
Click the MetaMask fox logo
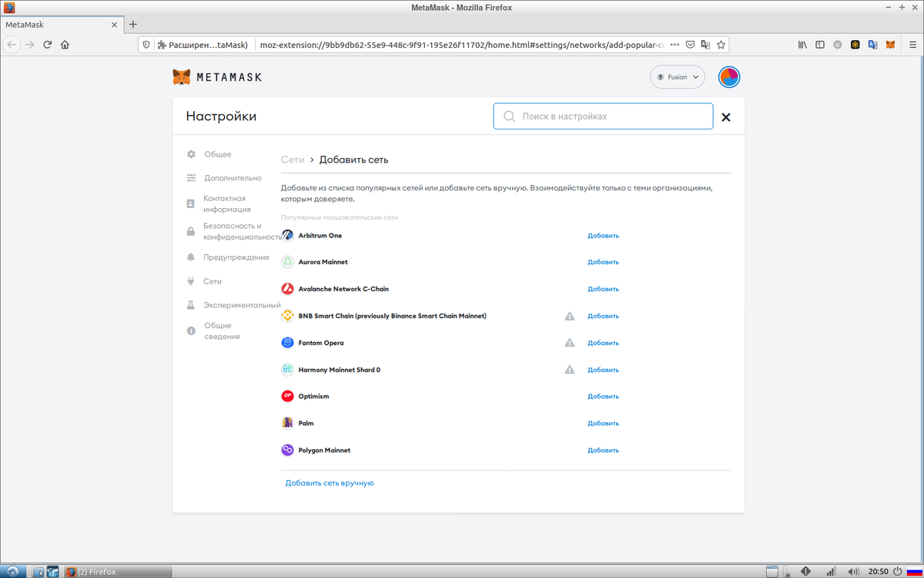pyautogui.click(x=182, y=77)
